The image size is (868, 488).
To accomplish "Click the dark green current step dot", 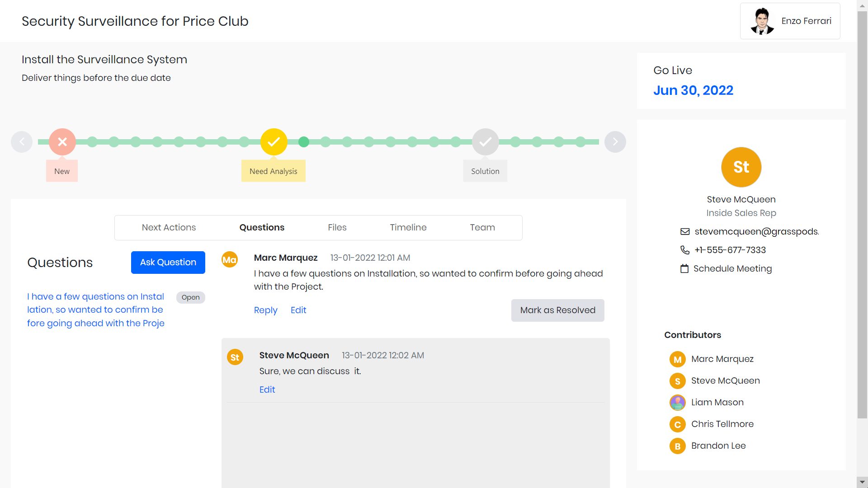I will (x=304, y=142).
